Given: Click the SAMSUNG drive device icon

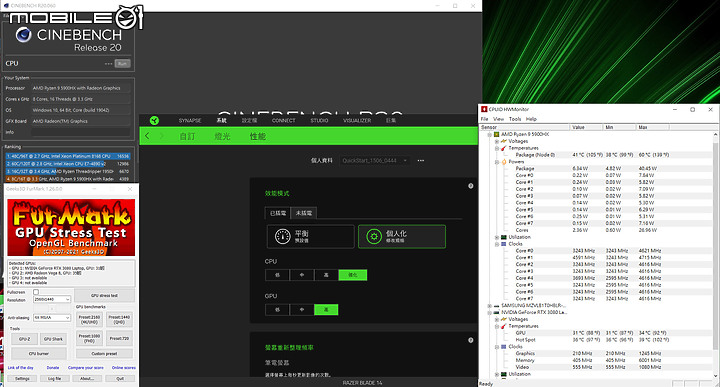Looking at the screenshot, I should [496, 305].
